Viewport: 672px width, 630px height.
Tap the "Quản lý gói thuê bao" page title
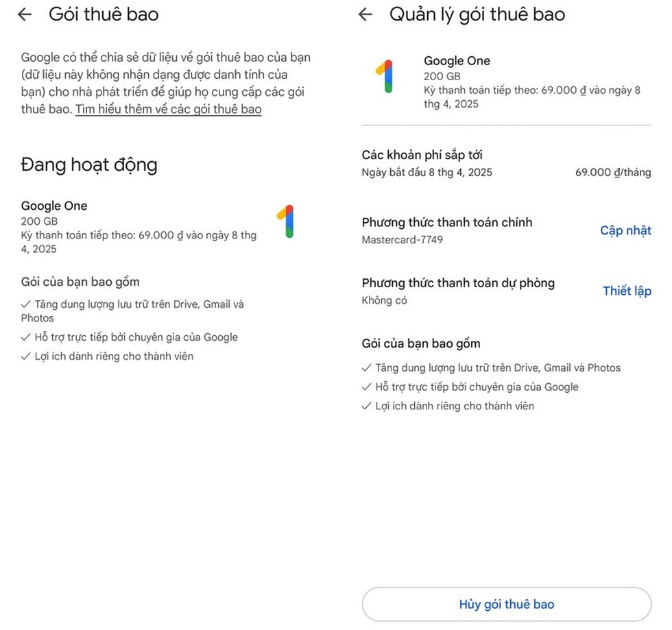(x=477, y=14)
